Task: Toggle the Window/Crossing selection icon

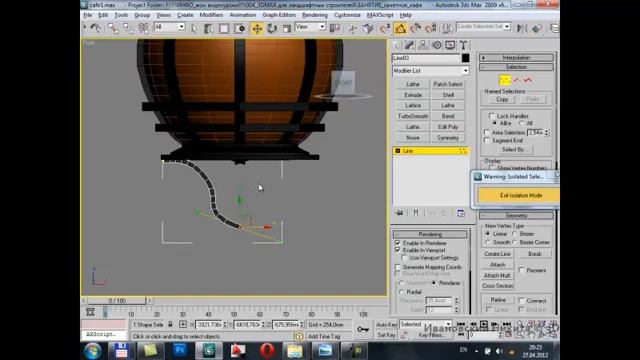Action: click(x=240, y=28)
